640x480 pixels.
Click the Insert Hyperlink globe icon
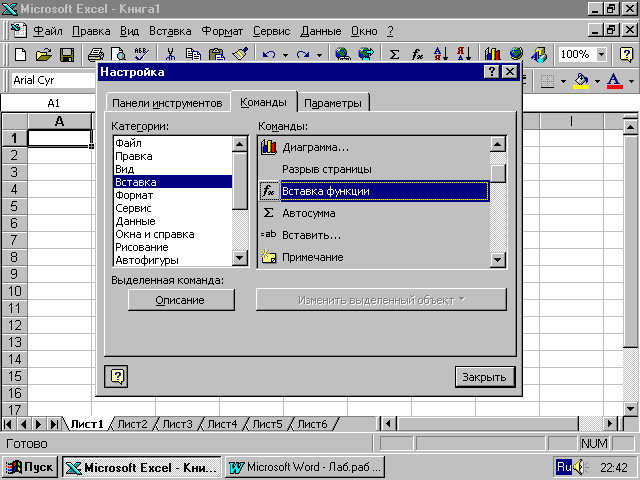[342, 54]
